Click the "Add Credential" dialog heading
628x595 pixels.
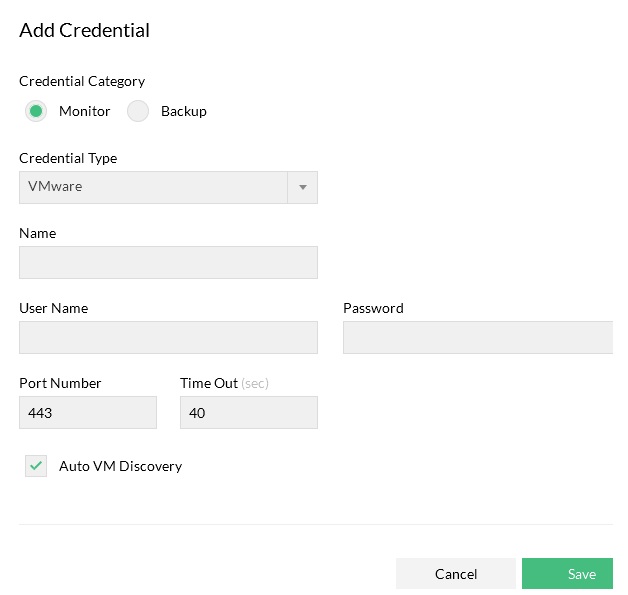85,30
